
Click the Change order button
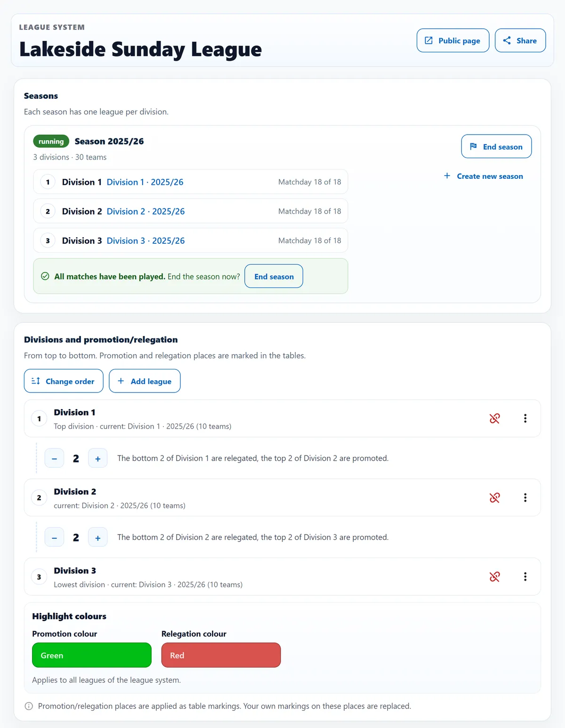pos(64,381)
